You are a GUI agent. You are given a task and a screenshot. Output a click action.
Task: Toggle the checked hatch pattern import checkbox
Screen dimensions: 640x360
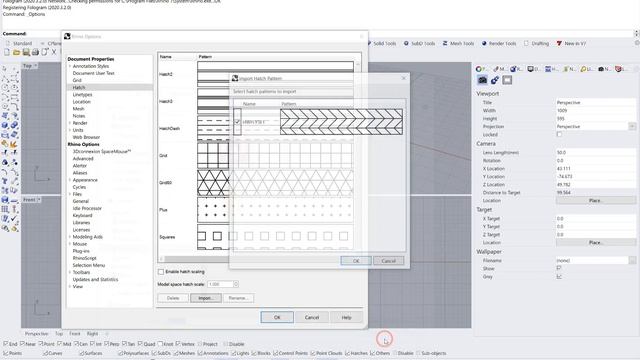[237, 122]
